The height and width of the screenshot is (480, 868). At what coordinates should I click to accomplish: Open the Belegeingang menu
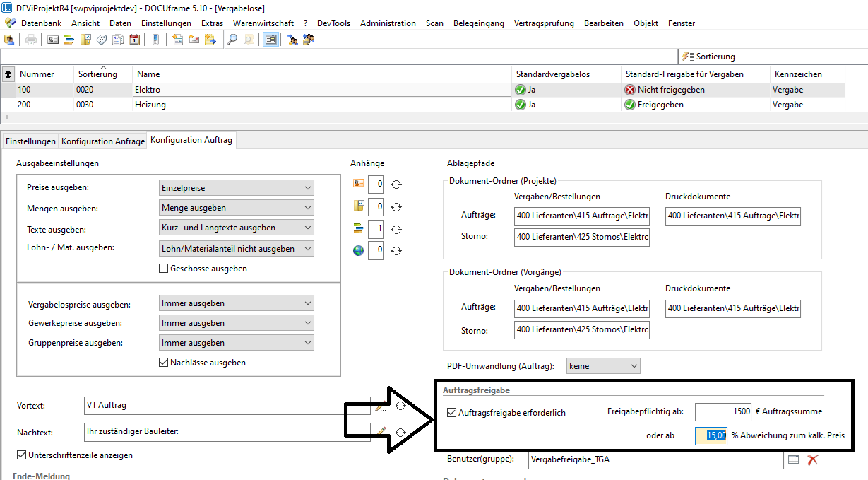(479, 23)
